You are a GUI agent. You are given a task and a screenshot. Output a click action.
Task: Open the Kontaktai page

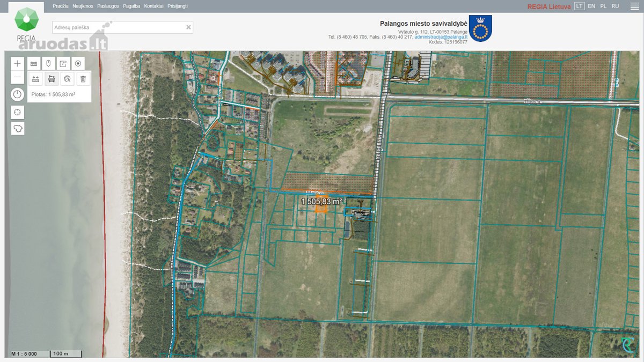pos(154,6)
